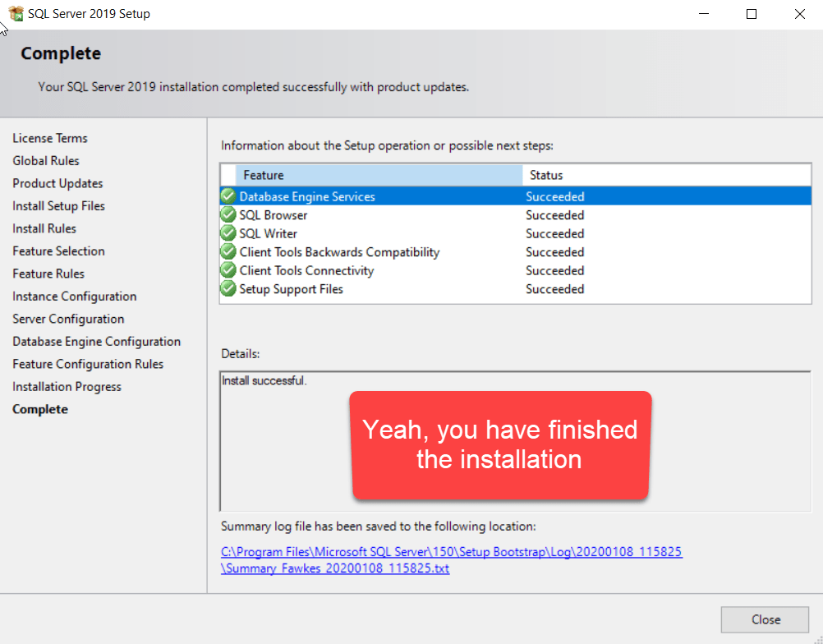Screen dimensions: 823x644
Task: Click the Server Configuration step
Action: tap(68, 319)
